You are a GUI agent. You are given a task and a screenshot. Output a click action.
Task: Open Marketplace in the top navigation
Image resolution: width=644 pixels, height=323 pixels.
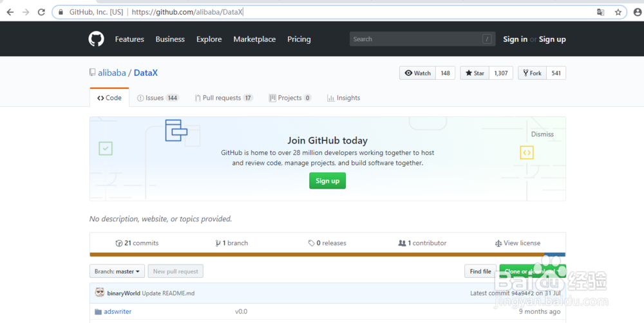click(254, 39)
